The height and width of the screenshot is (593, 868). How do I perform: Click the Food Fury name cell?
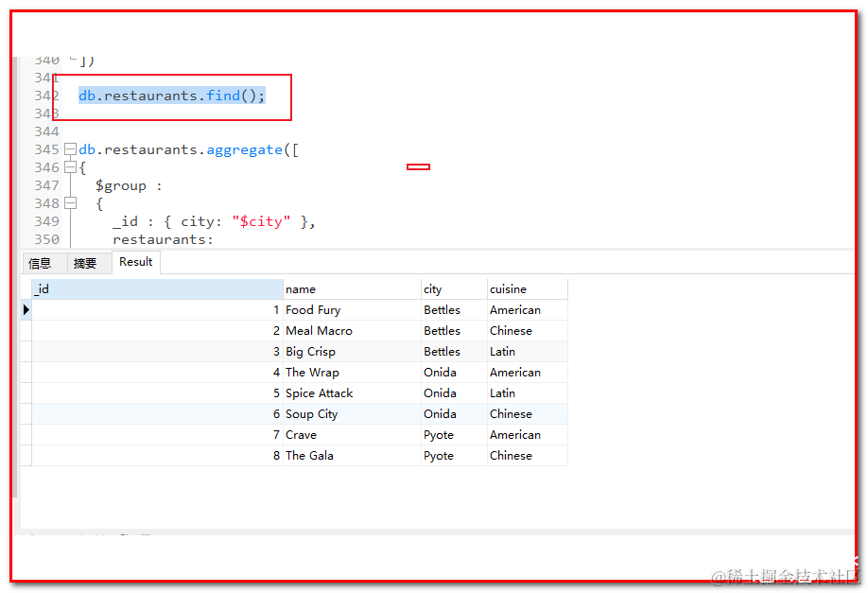coord(352,310)
